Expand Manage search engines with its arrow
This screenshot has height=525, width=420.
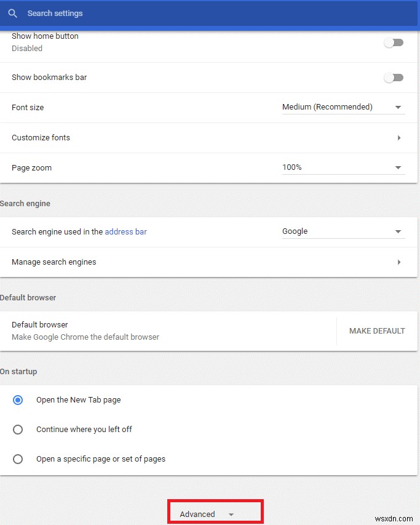click(399, 262)
